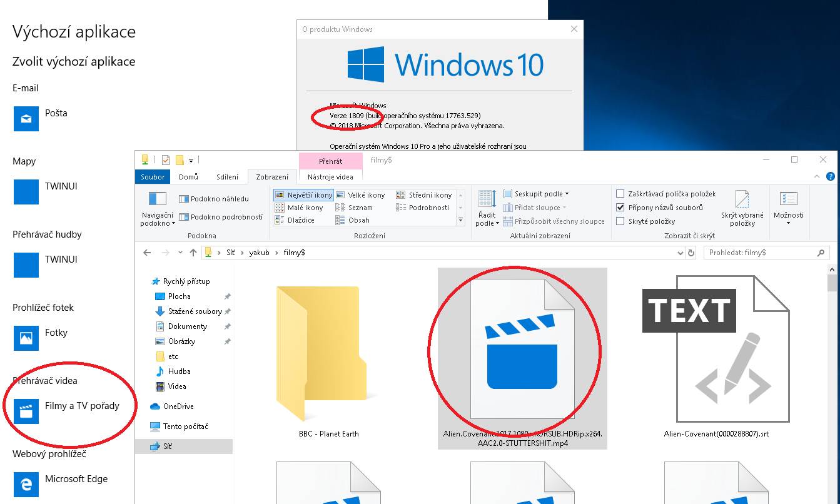
Task: Select Střední ikony layout
Action: (424, 195)
